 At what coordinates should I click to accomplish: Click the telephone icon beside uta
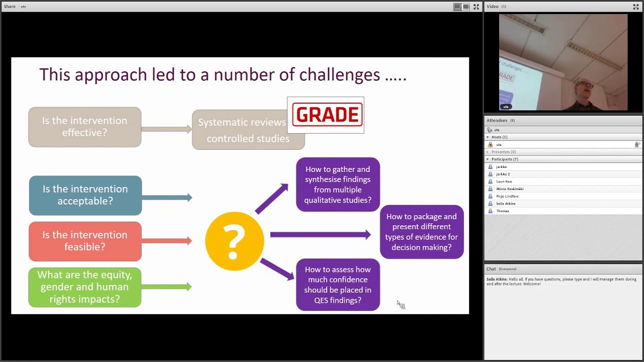coord(490,130)
